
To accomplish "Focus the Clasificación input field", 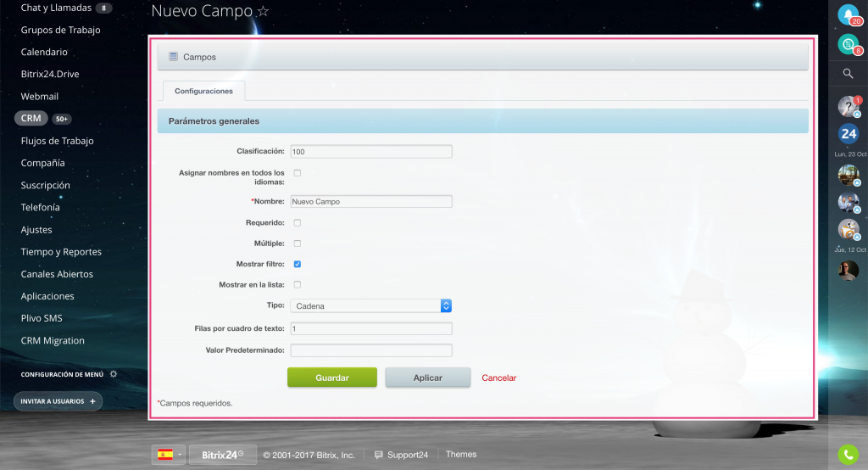I will point(371,151).
